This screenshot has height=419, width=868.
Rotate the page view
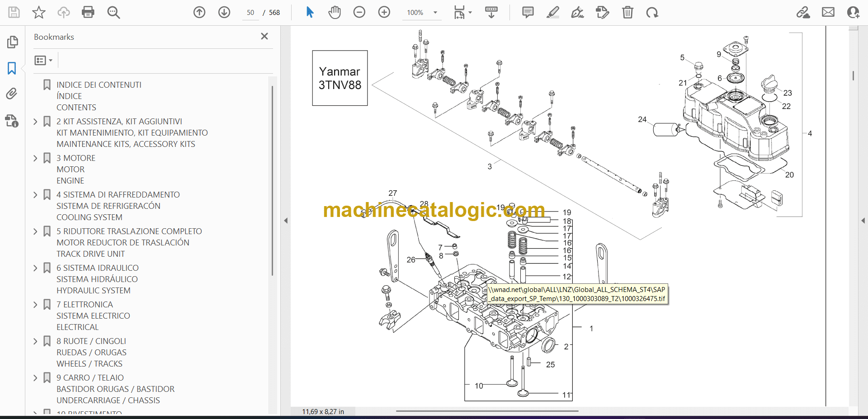click(652, 12)
